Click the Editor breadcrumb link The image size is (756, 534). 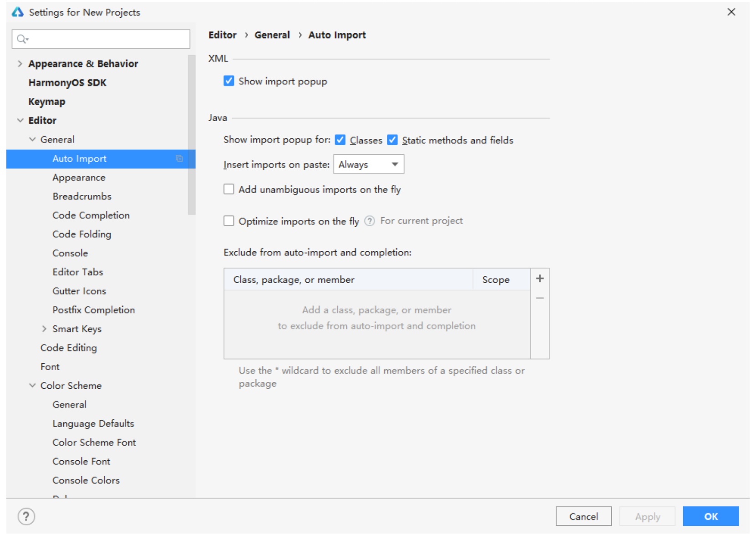223,35
